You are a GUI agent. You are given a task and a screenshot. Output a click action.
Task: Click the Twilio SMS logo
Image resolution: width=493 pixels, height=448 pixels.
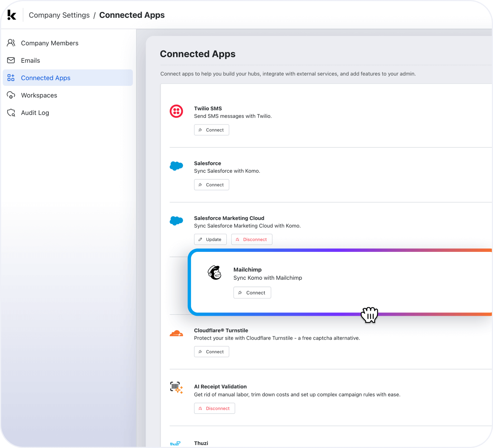176,111
